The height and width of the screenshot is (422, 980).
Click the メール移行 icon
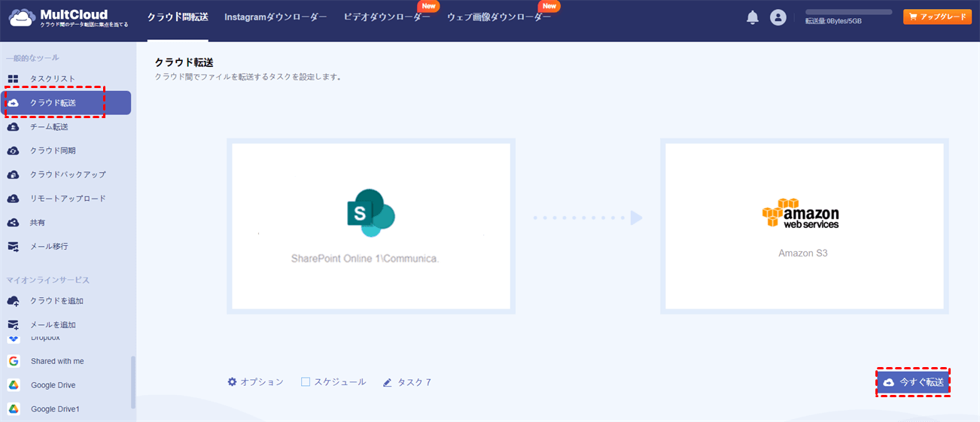pyautogui.click(x=13, y=247)
